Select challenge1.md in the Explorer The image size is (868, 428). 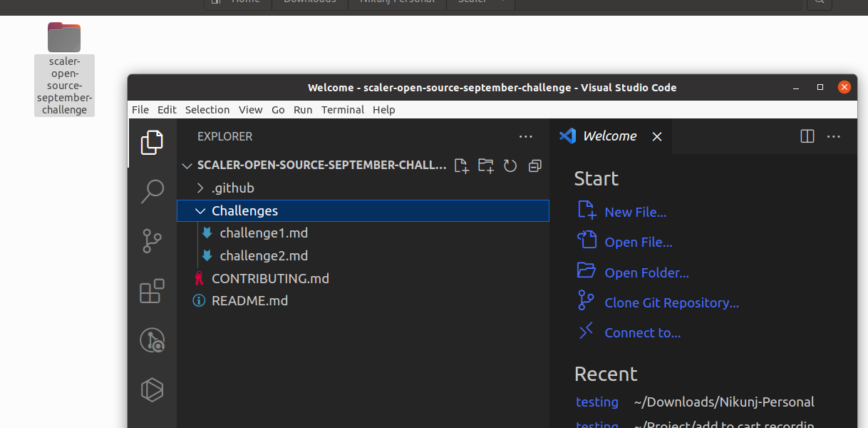(264, 233)
